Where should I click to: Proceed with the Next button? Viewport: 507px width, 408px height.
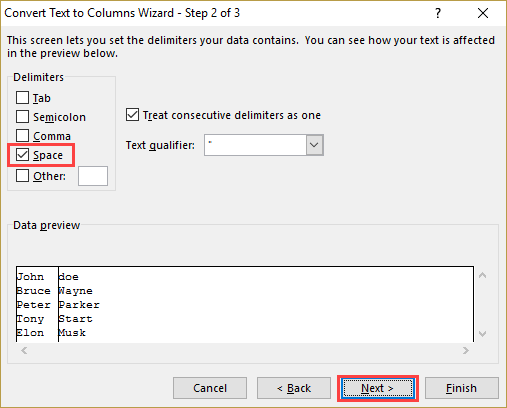[x=378, y=388]
